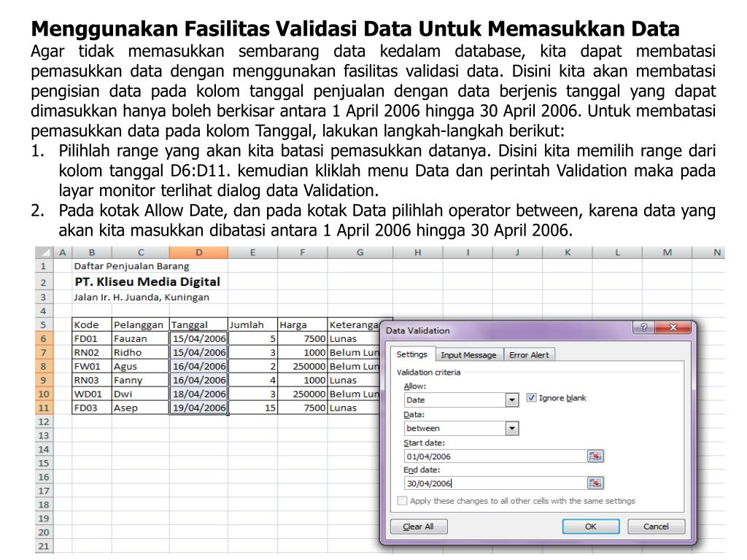Select row 15 header

(44, 463)
